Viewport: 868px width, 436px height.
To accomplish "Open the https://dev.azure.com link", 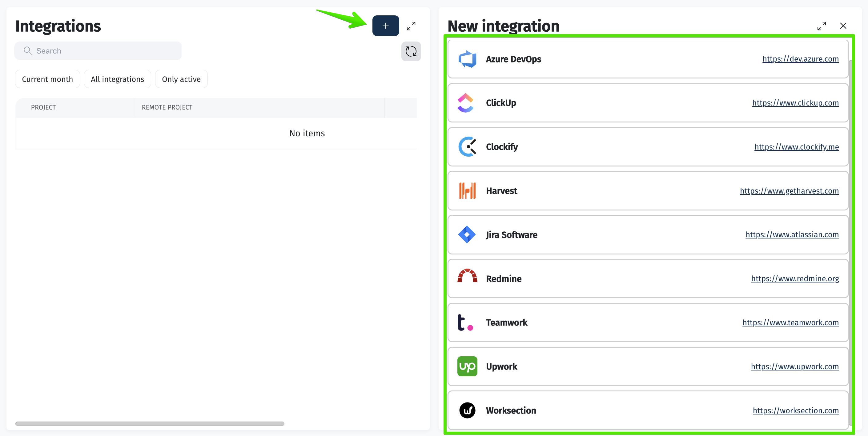I will click(800, 59).
